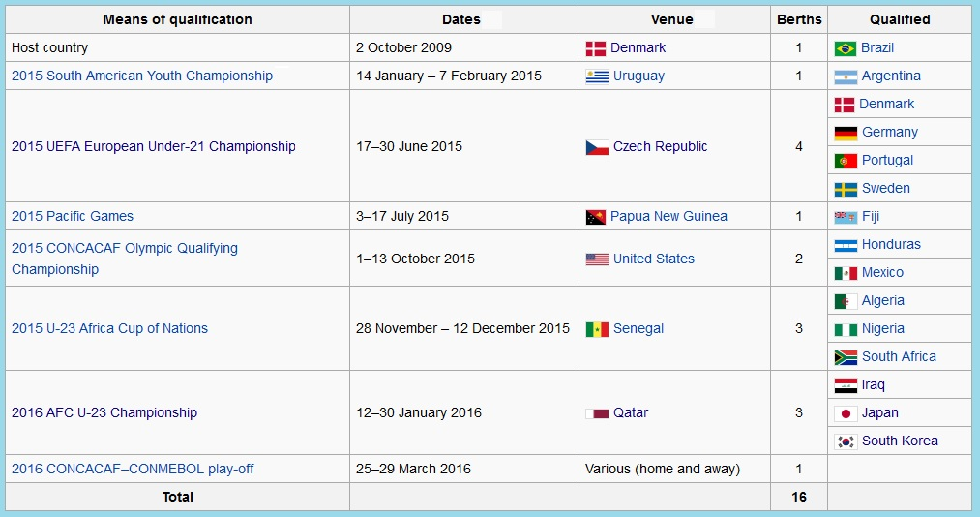Screen dimensions: 980x517
Task: Click the Mexico flag icon
Action: pos(846,273)
